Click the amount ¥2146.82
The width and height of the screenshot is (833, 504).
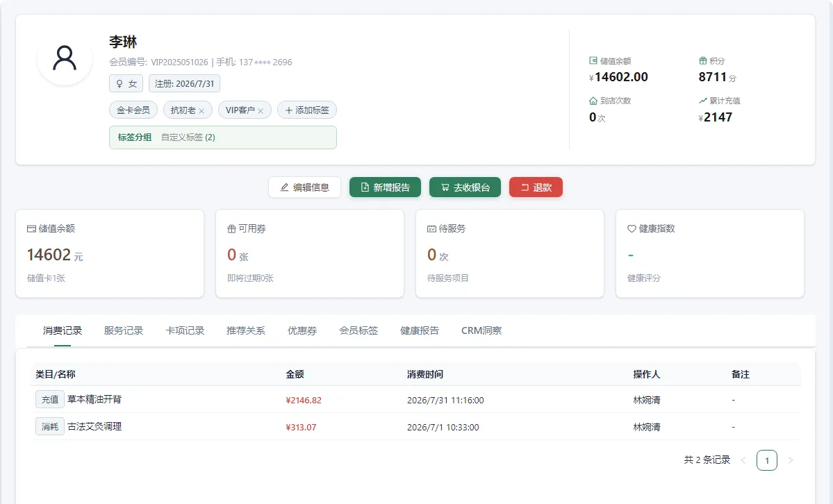(x=304, y=401)
